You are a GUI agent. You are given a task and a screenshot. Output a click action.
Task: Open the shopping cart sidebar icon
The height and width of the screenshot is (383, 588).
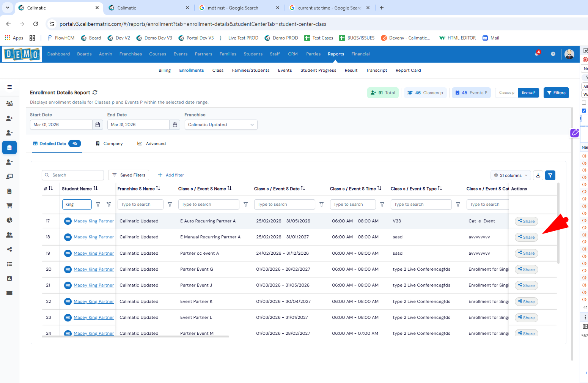pos(9,206)
